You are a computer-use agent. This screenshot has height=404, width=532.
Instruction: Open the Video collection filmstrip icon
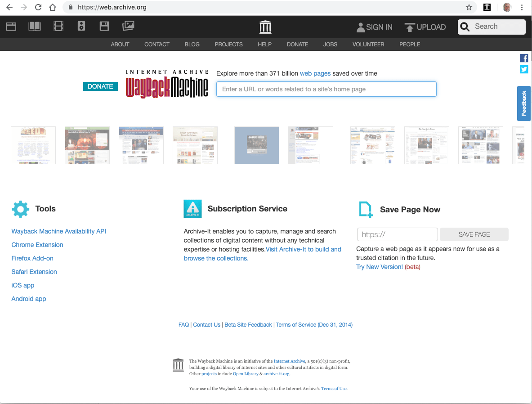pyautogui.click(x=58, y=26)
